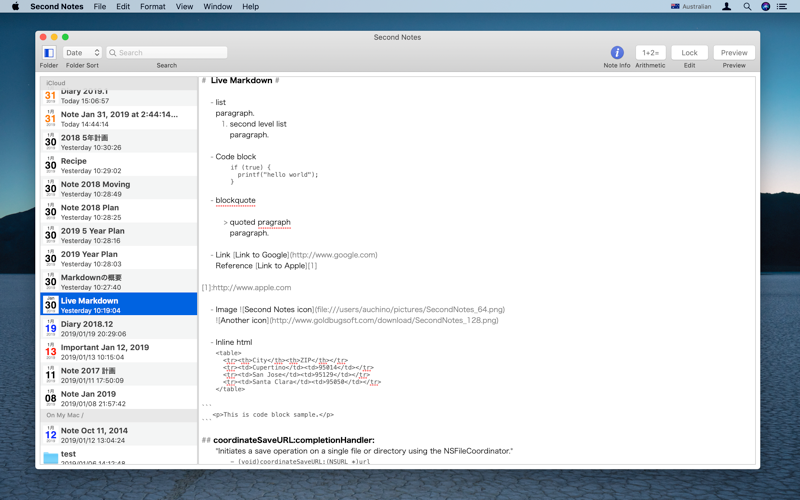Image resolution: width=800 pixels, height=500 pixels.
Task: Select the Important Jan 12, 2019 note
Action: (x=119, y=352)
